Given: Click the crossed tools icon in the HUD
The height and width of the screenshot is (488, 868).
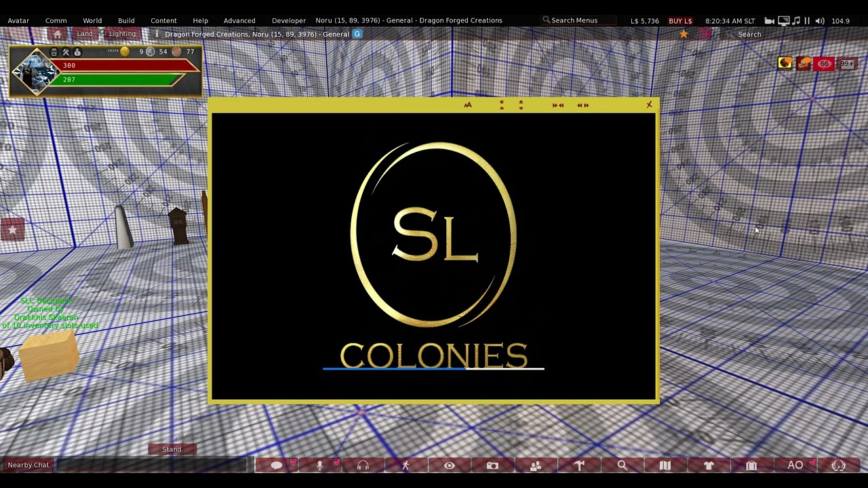Looking at the screenshot, I should pos(66,52).
